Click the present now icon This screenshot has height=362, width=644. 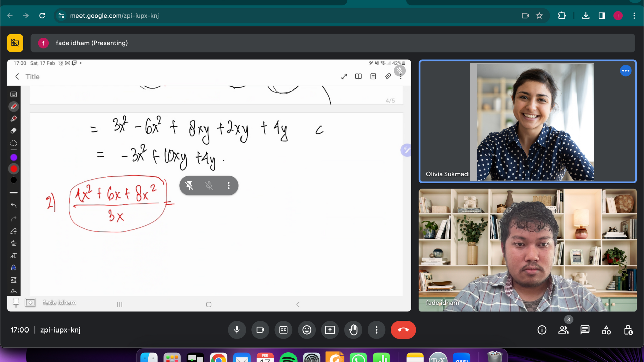click(x=330, y=330)
